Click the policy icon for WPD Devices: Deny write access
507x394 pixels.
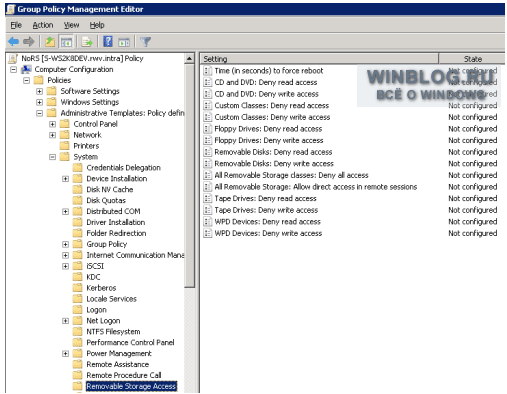[x=208, y=233]
